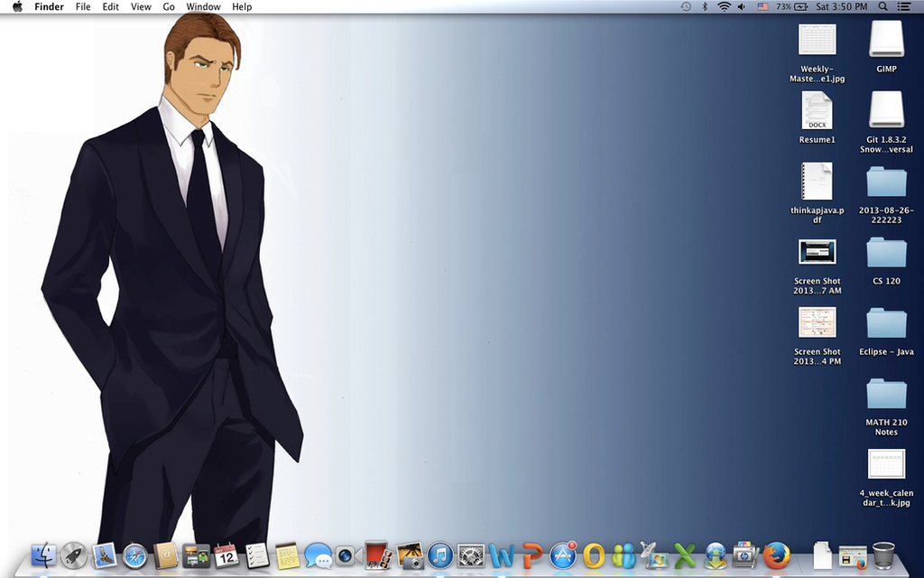Select the Eclipse - Java folder
The image size is (924, 578).
(886, 331)
